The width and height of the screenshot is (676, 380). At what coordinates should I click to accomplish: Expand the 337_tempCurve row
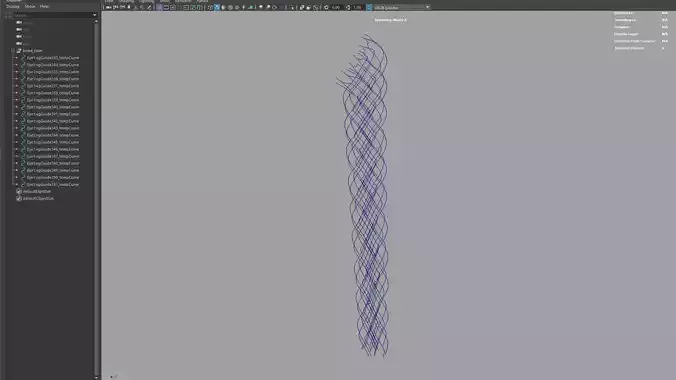(17, 86)
